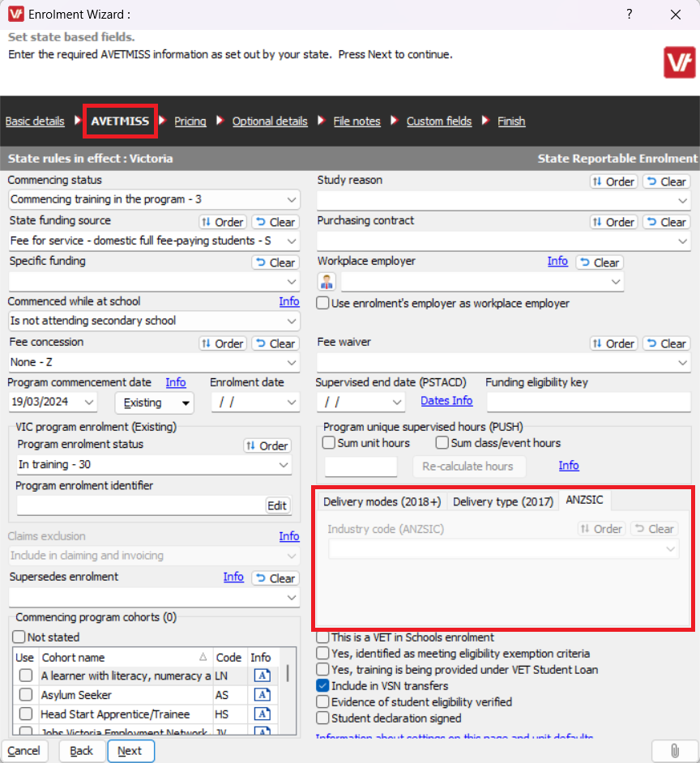700x763 pixels.
Task: Click Order for Fee waiver
Action: (614, 343)
